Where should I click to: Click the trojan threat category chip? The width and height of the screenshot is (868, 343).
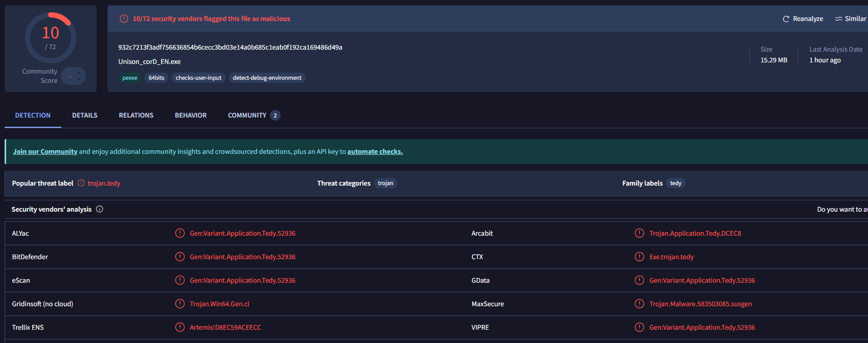(385, 183)
